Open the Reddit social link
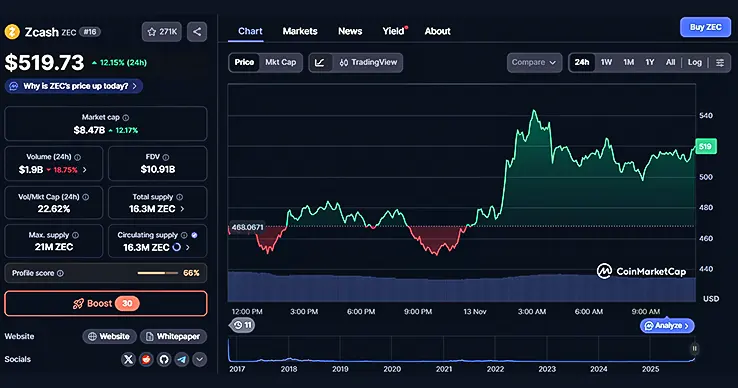 click(146, 360)
